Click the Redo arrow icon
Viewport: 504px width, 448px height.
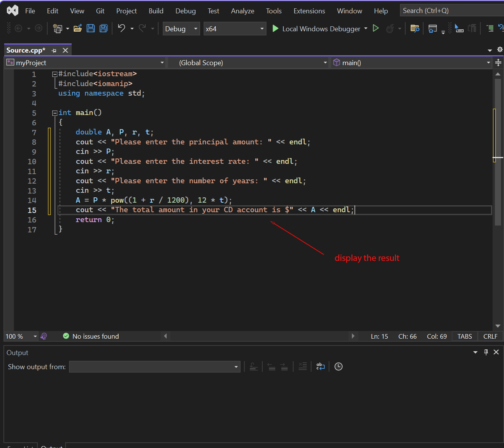point(142,28)
